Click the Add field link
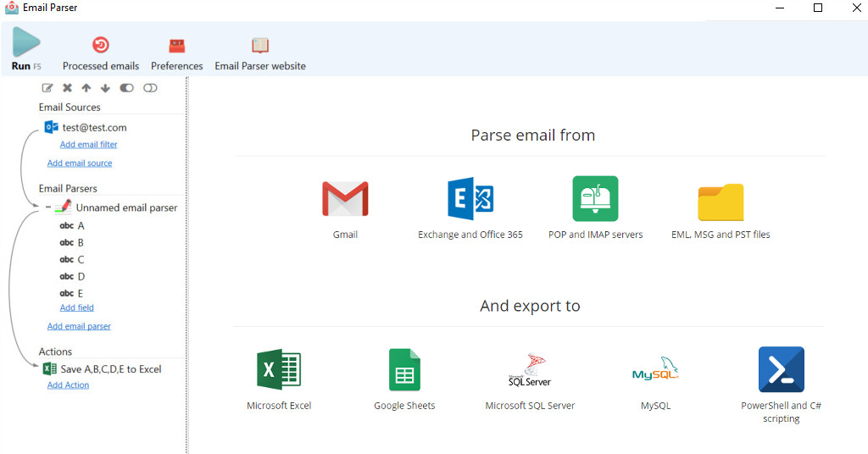 point(76,308)
